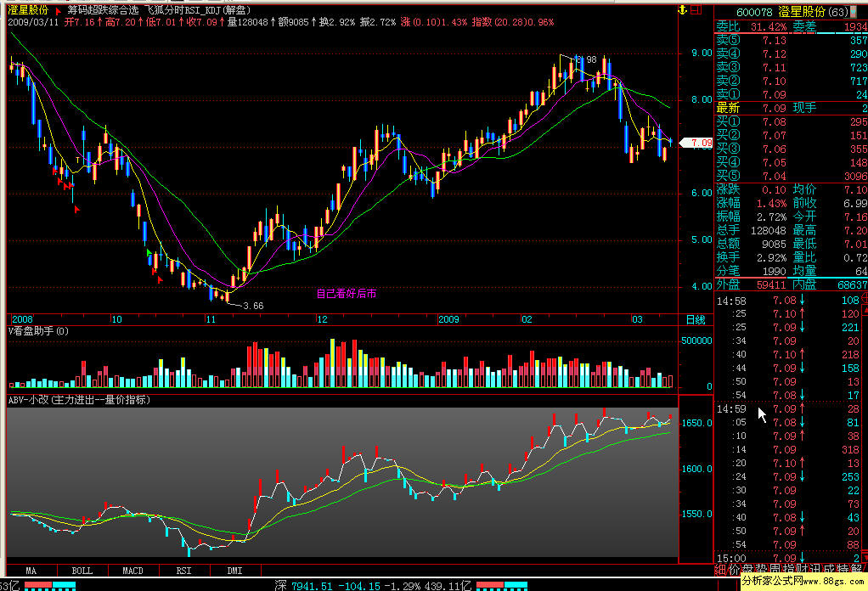Click the red-cyan ratio bar beside 439.11亿

(502, 585)
